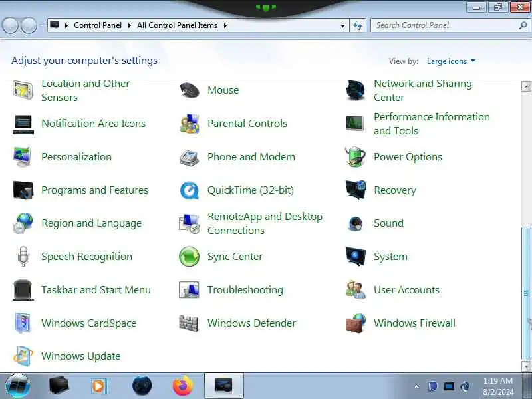Open the Windows Update icon

(x=23, y=356)
